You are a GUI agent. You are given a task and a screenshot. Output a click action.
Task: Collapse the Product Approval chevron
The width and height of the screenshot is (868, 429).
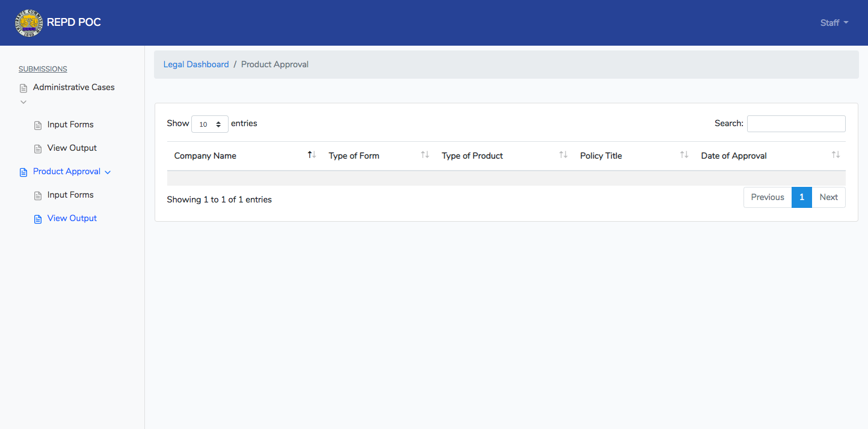[108, 172]
